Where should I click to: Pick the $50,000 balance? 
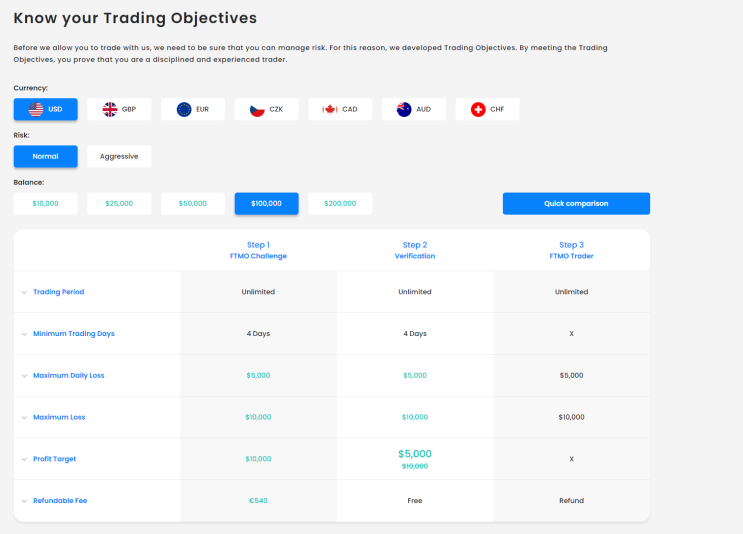pos(193,204)
